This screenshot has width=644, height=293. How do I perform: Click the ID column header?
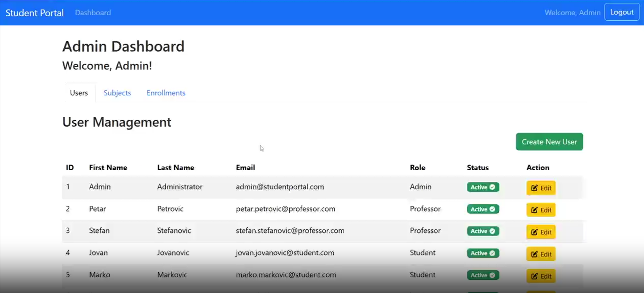70,168
